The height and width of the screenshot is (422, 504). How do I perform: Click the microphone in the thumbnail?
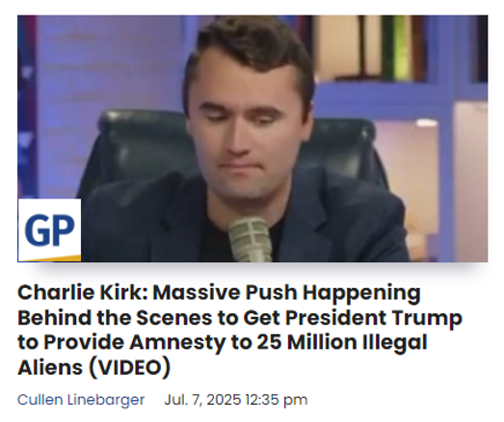250,240
